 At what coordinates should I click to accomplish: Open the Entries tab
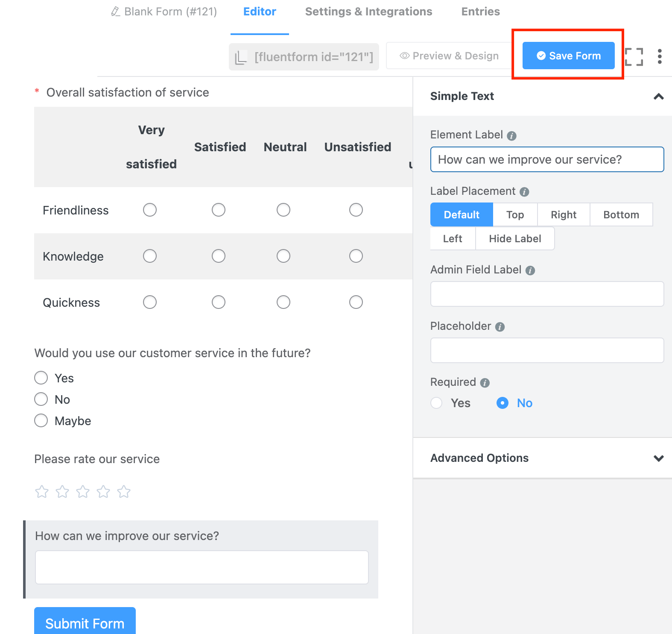coord(480,12)
